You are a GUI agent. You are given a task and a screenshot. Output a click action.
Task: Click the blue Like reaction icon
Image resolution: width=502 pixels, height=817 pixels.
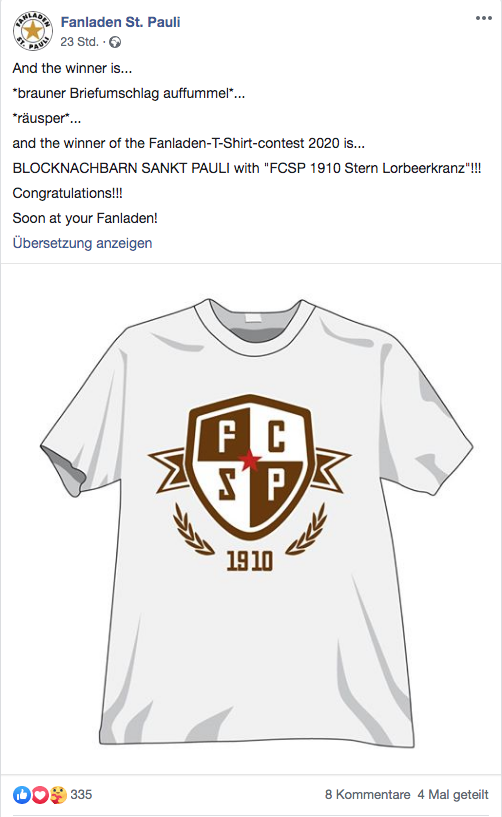tap(22, 795)
